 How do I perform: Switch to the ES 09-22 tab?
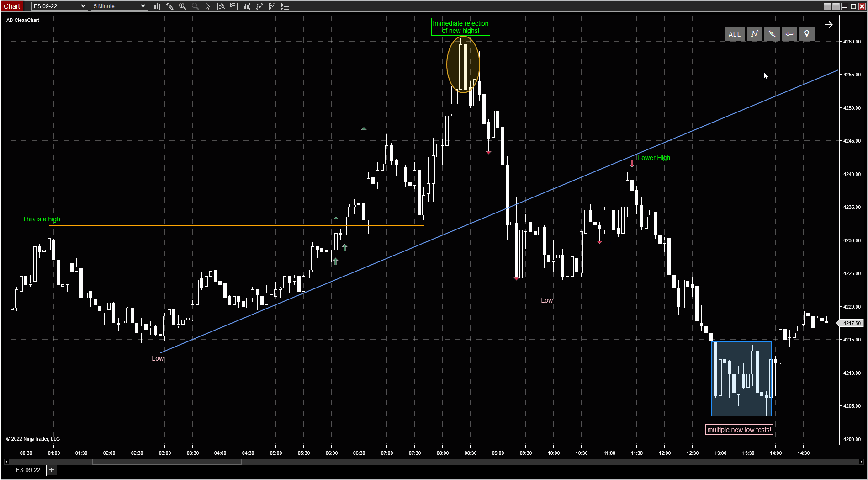[x=28, y=470]
